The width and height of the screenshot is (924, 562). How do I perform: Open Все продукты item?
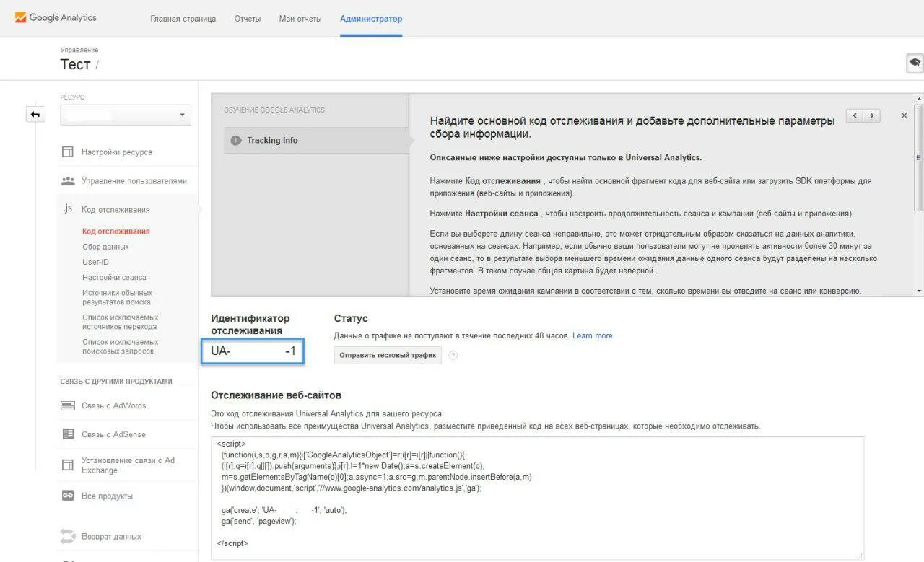pos(107,496)
